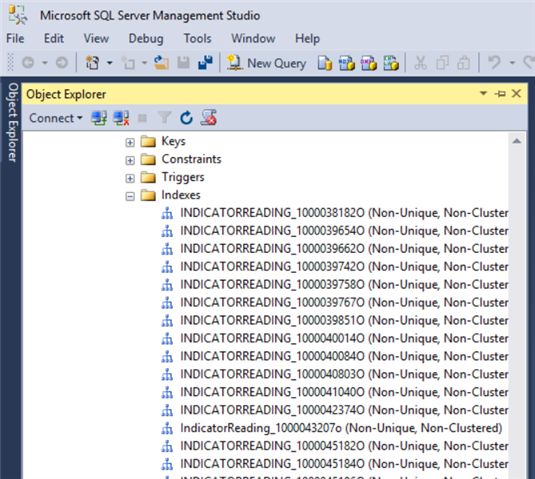Open the Tools menu
Image resolution: width=535 pixels, height=479 pixels.
(x=198, y=38)
